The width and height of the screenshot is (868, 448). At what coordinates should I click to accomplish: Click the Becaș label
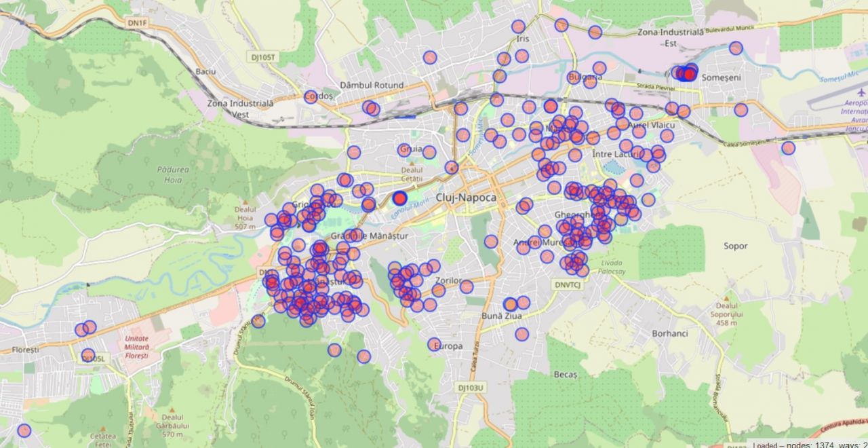point(565,375)
